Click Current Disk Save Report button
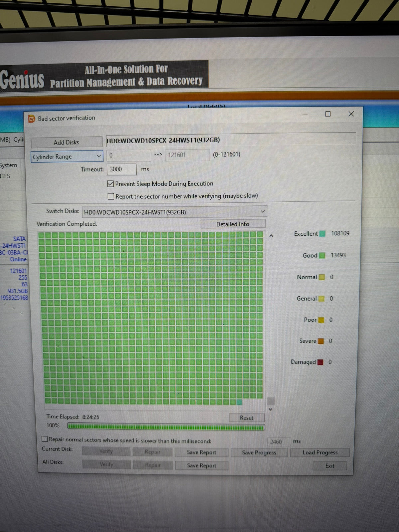399x532 pixels. click(x=201, y=452)
